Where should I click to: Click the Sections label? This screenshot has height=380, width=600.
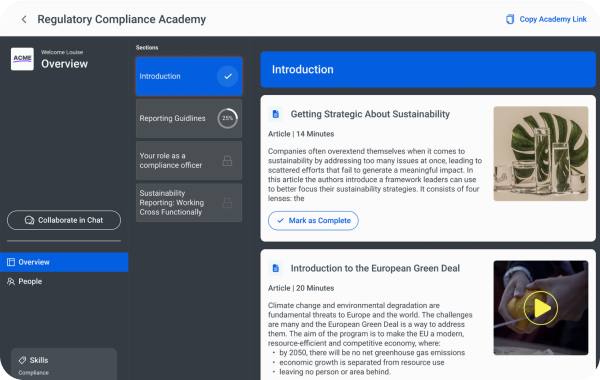(x=147, y=47)
